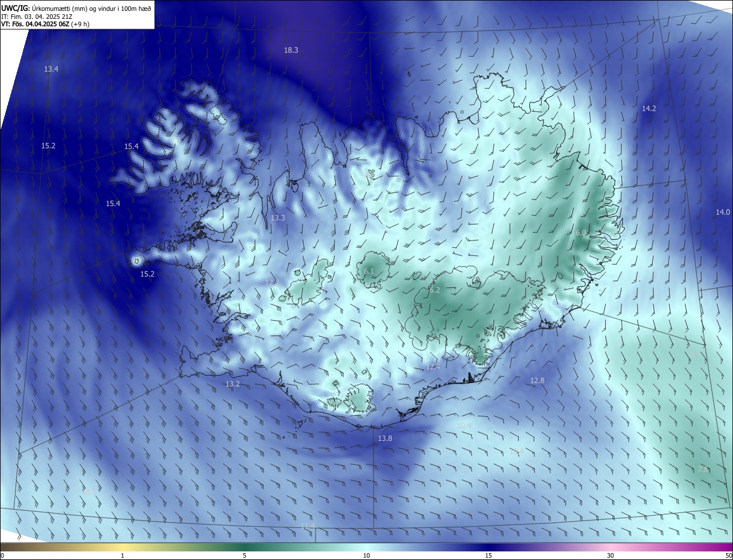Click the valid time 'VT: Fös. 04.04.2025 06Z'

pyautogui.click(x=34, y=25)
